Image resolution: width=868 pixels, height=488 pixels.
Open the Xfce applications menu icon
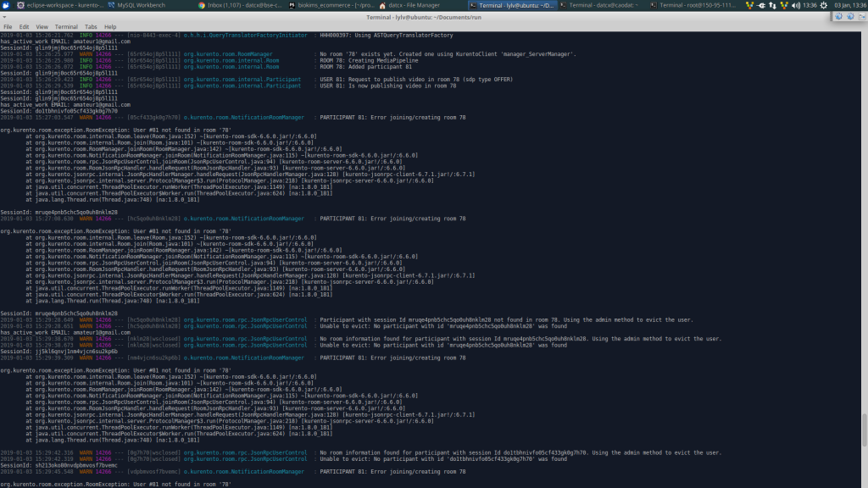6,5
